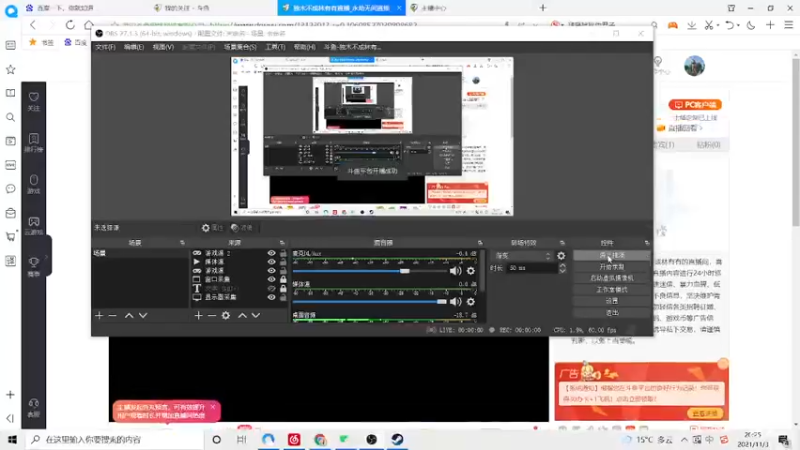Pop out 来源 dock via header icon
Viewport: 800px width, 450px height.
coord(282,243)
